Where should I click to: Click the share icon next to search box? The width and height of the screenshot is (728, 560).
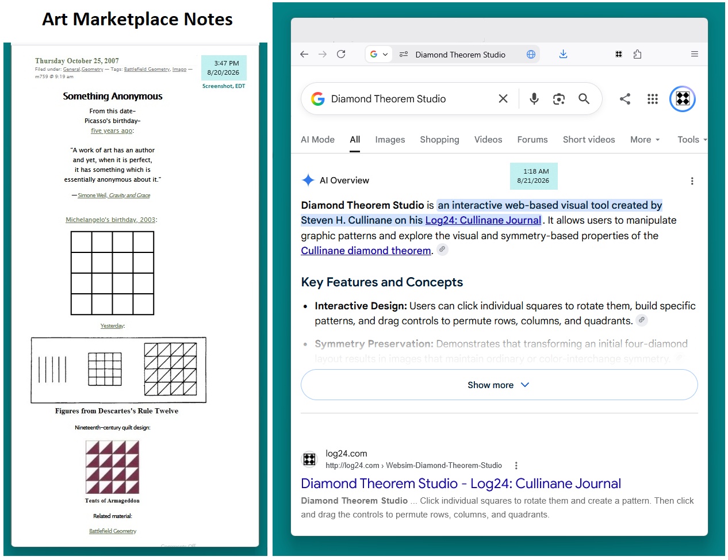(625, 99)
